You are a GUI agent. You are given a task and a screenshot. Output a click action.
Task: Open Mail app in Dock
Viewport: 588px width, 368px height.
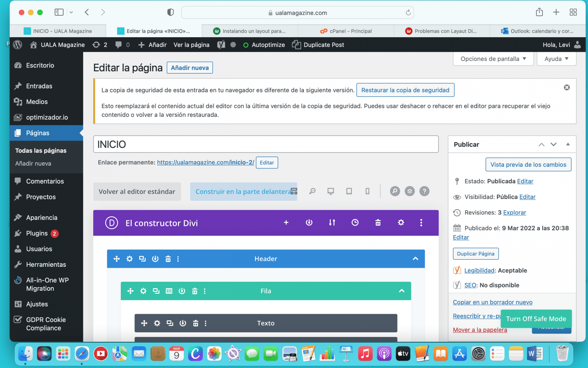coord(139,354)
